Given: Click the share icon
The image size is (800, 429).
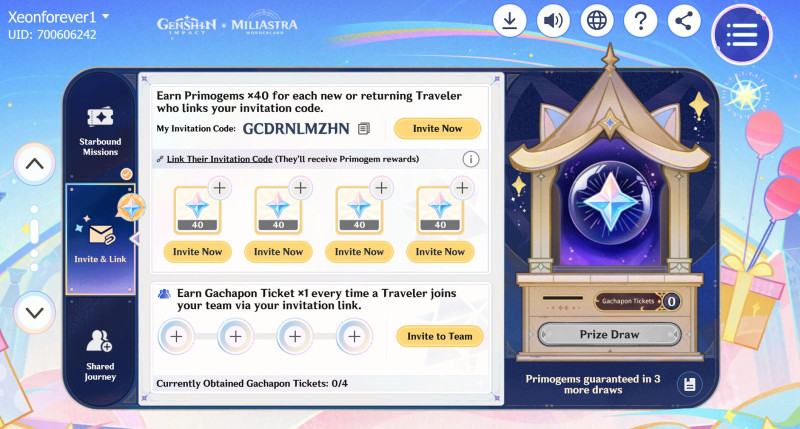Looking at the screenshot, I should [x=684, y=21].
